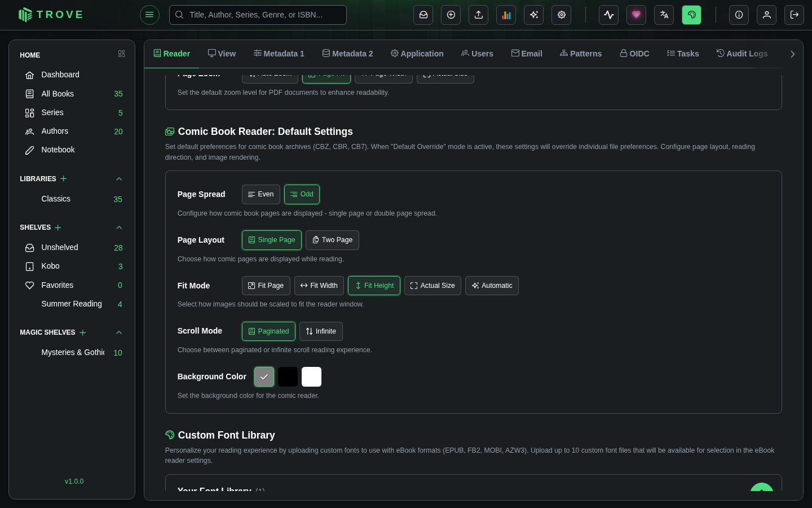The image size is (812, 508).
Task: Click the add book plus-circle icon
Action: [451, 15]
